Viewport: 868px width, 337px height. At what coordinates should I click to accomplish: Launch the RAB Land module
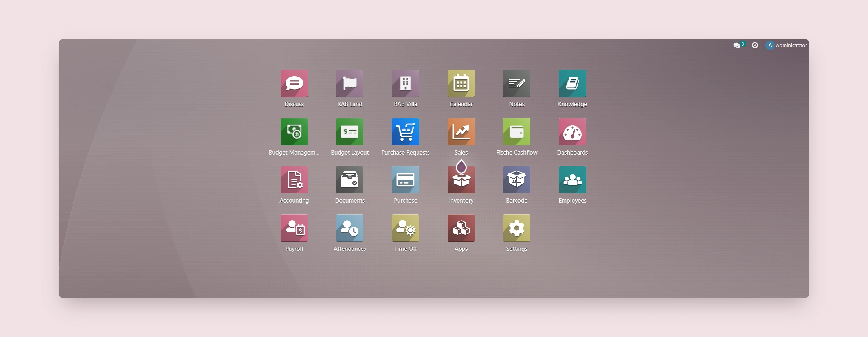pos(349,83)
